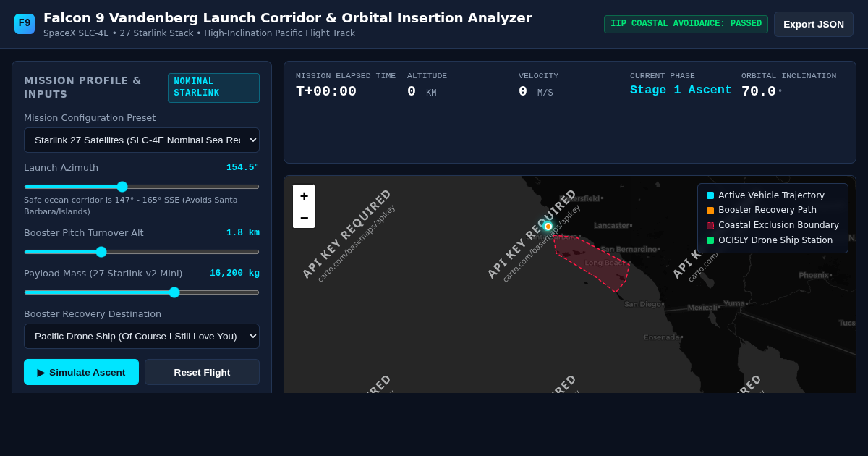Image resolution: width=868 pixels, height=456 pixels.
Task: Click Stage 1 Ascent phase text
Action: point(681,90)
